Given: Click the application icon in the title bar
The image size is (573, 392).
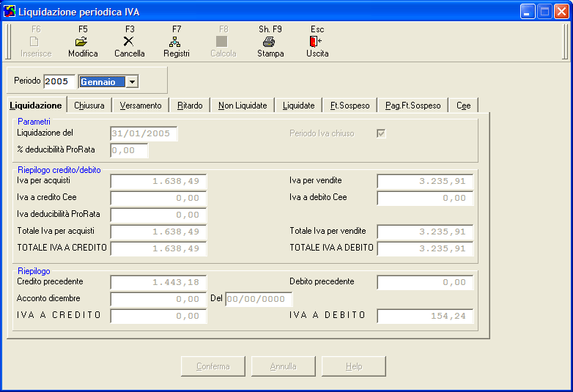Looking at the screenshot, I should click(10, 11).
